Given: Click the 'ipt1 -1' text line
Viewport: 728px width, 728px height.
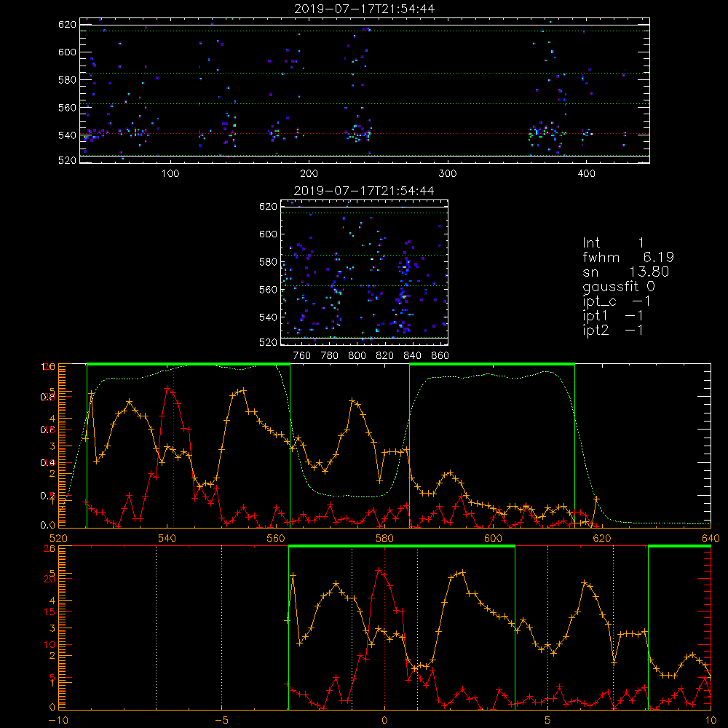Looking at the screenshot, I should coord(613,316).
